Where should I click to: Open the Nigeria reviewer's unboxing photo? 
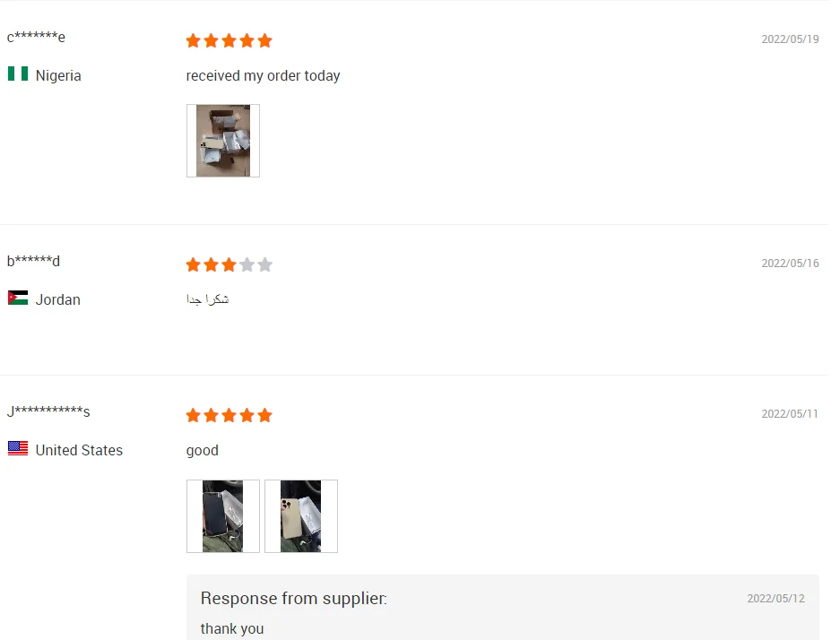click(x=223, y=141)
